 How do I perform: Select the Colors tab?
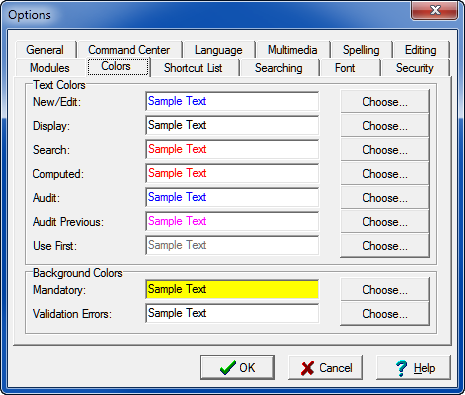[x=118, y=67]
